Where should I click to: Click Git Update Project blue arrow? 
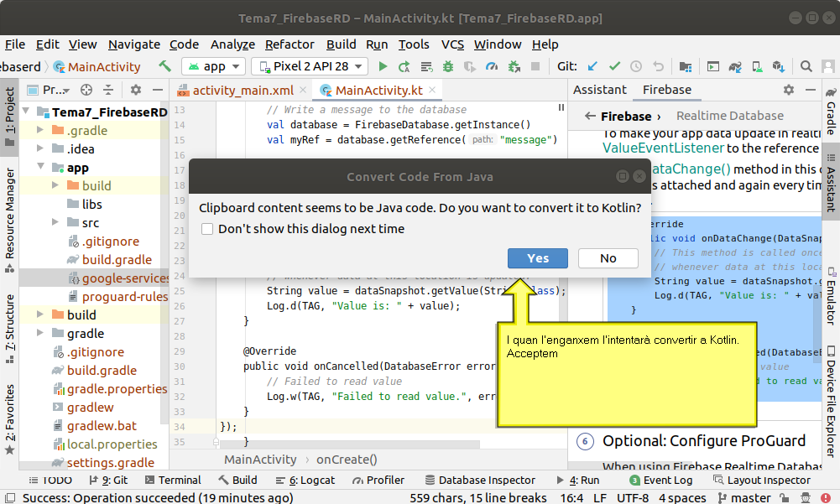click(x=592, y=66)
